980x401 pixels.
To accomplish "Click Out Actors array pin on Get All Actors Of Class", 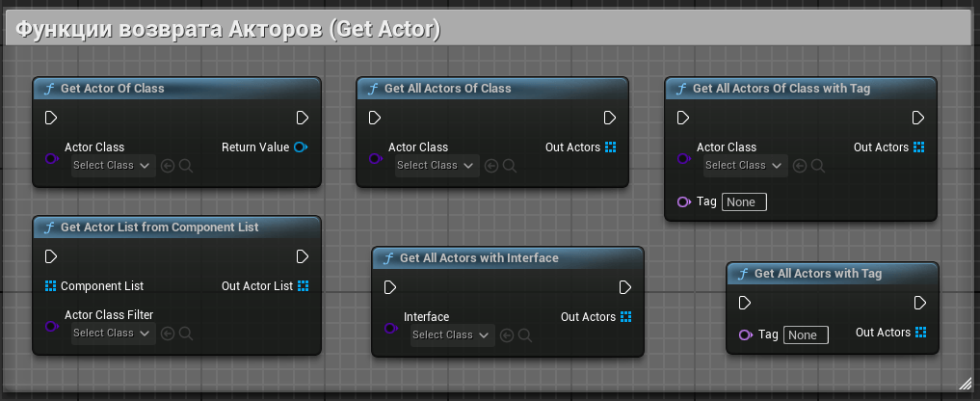I will 610,147.
